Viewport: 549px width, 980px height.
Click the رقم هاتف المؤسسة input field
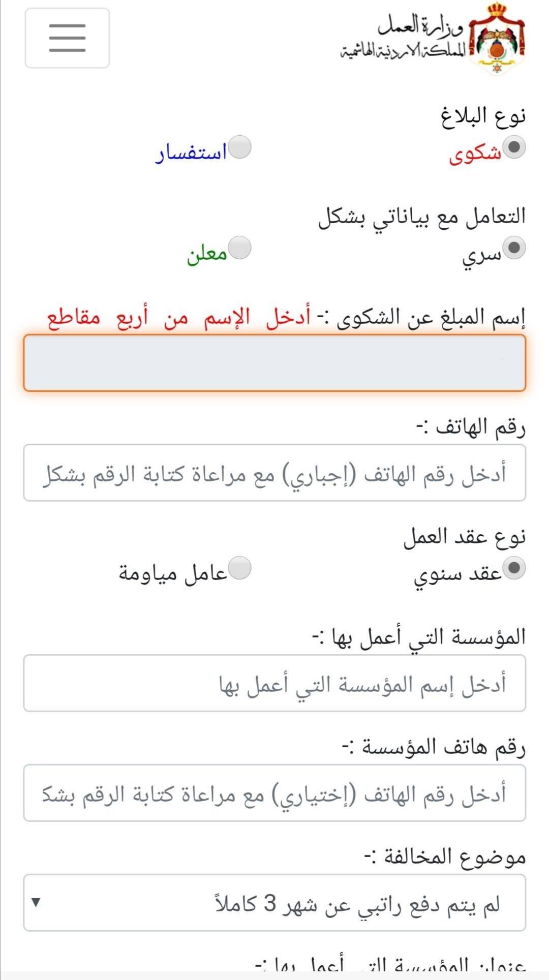point(274,793)
